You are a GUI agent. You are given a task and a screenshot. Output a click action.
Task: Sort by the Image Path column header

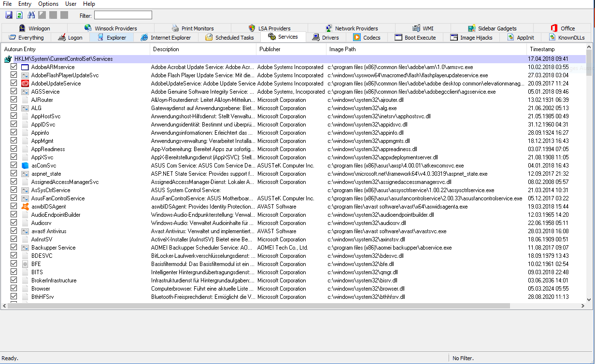coord(426,49)
